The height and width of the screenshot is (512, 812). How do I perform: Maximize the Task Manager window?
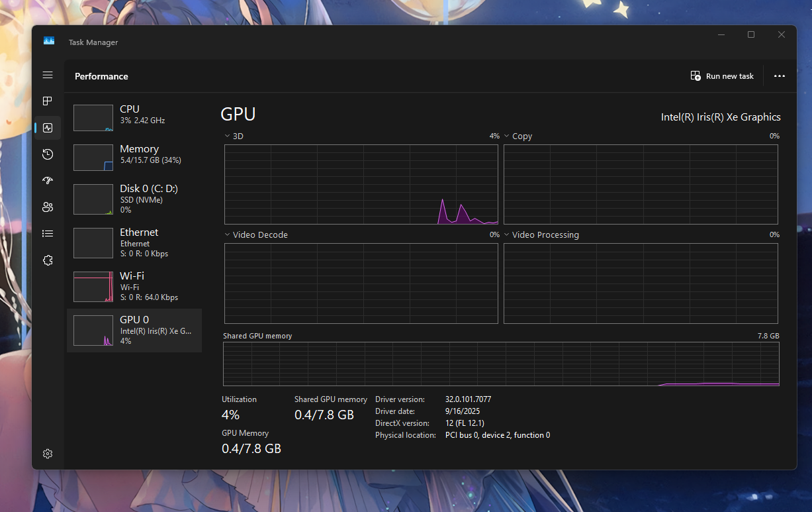(751, 34)
